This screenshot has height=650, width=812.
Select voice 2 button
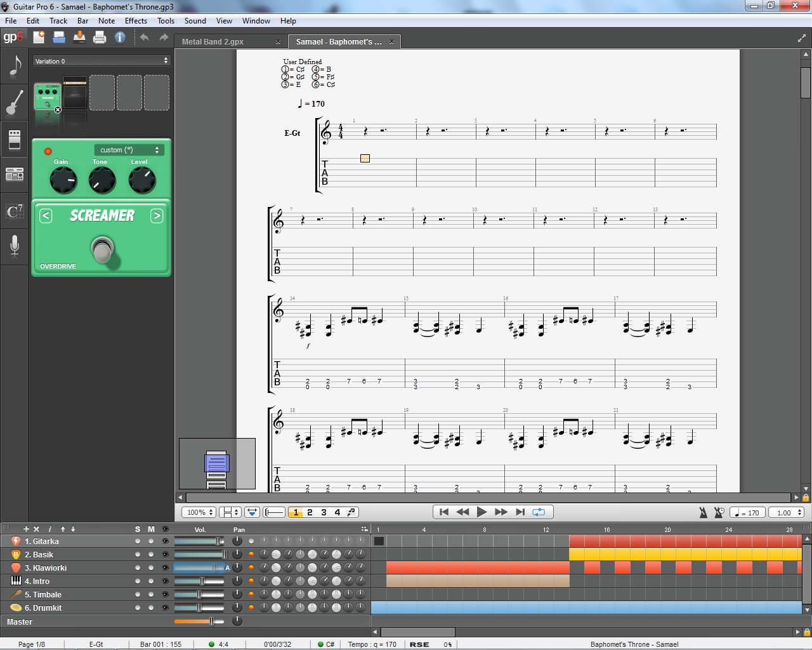310,512
